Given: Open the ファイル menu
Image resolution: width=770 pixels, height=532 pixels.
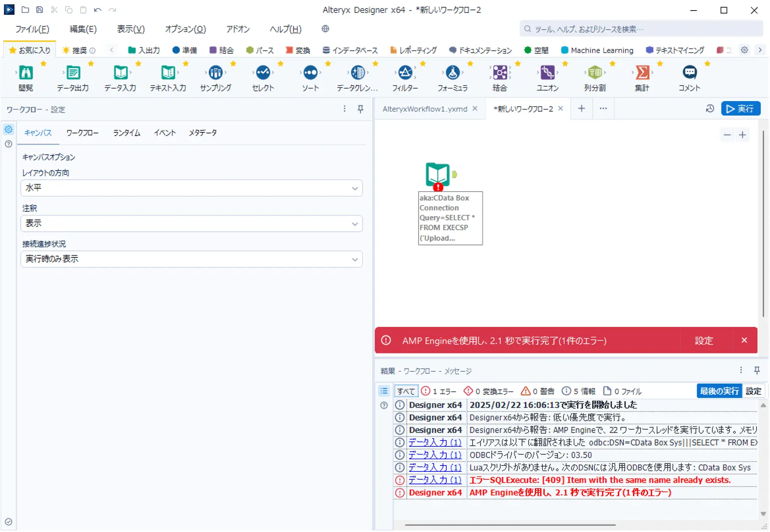Looking at the screenshot, I should (x=32, y=29).
